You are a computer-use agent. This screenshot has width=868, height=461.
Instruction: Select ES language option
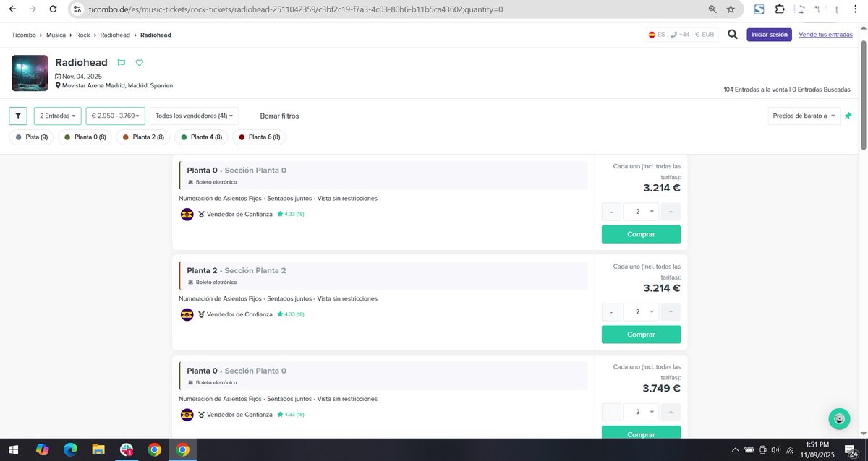(x=656, y=35)
